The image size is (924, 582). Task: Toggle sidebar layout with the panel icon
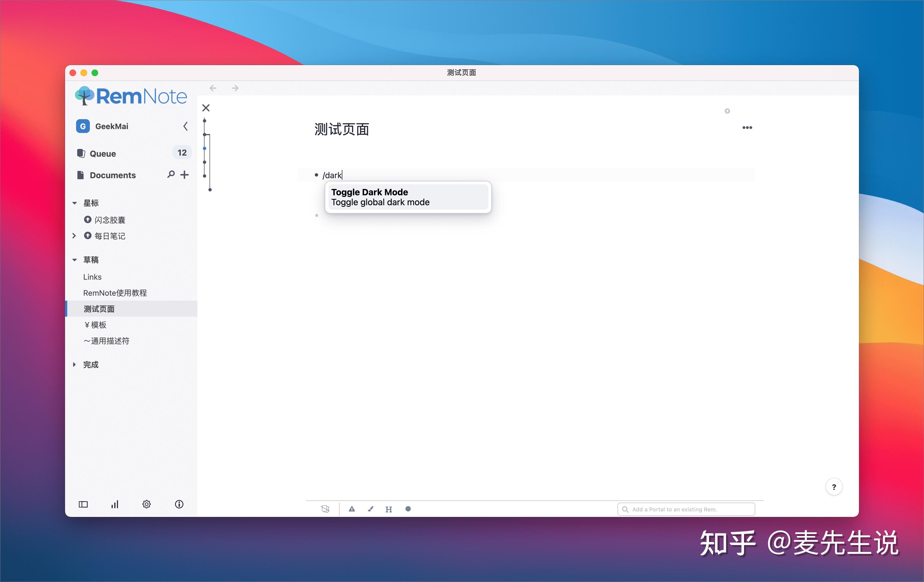click(83, 504)
